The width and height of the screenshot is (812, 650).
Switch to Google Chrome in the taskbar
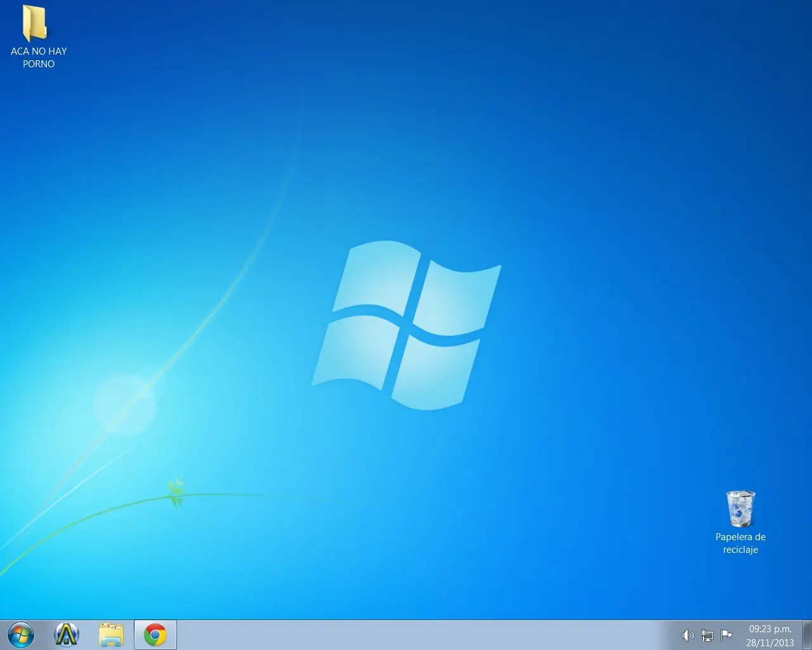(x=155, y=635)
